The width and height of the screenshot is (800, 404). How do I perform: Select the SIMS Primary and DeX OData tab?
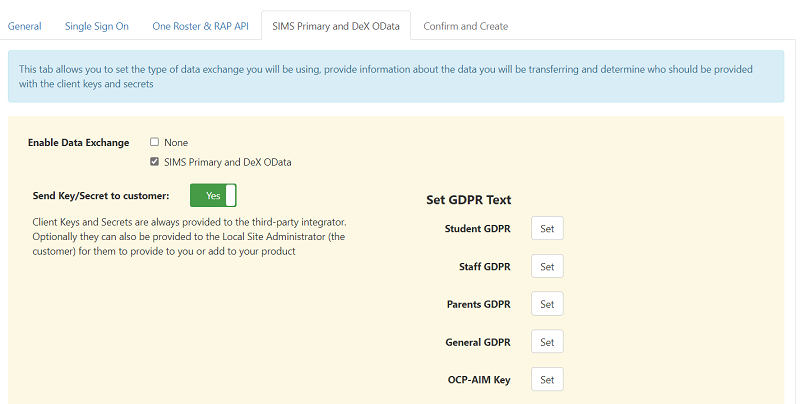point(335,26)
